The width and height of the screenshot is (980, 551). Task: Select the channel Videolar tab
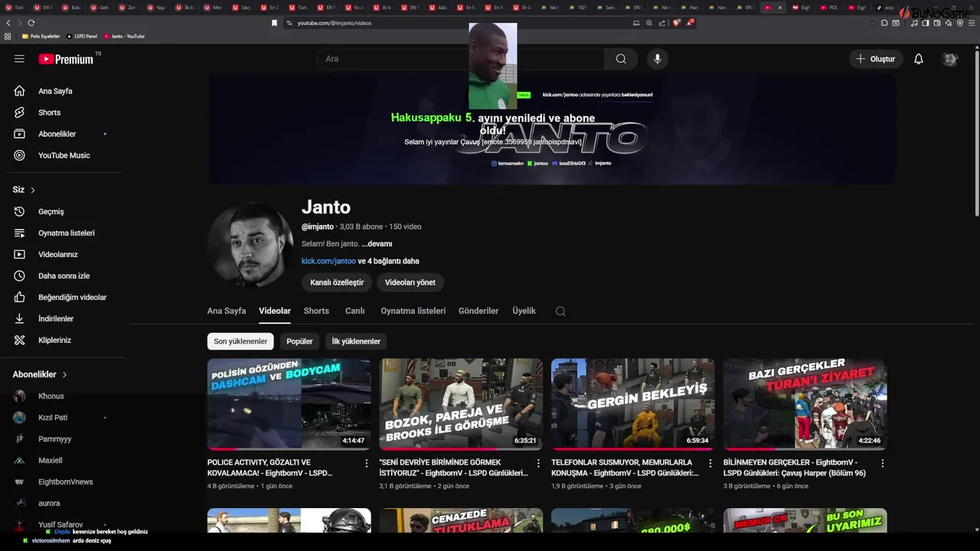tap(275, 311)
